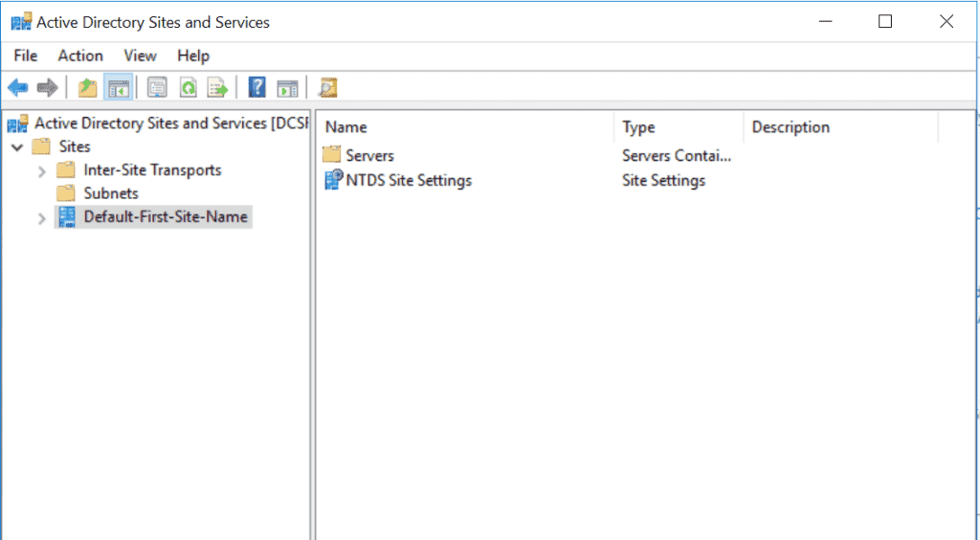Sort list by the Type column header
The width and height of the screenshot is (980, 540).
(679, 127)
